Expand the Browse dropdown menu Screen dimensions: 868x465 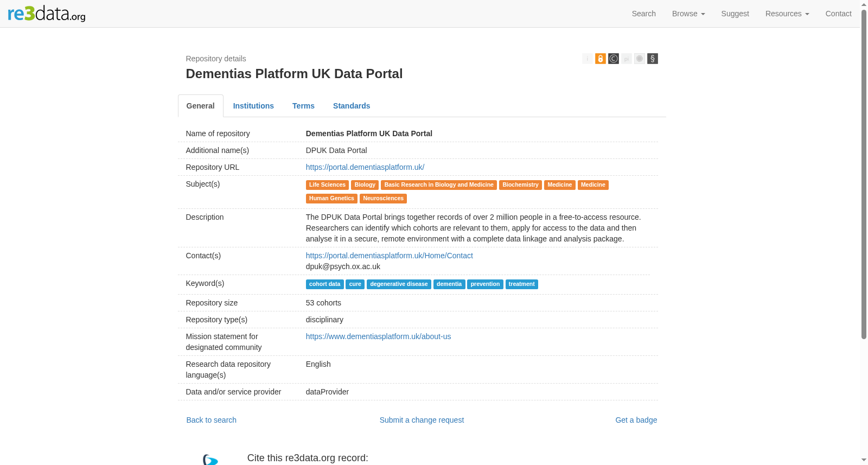coord(688,14)
